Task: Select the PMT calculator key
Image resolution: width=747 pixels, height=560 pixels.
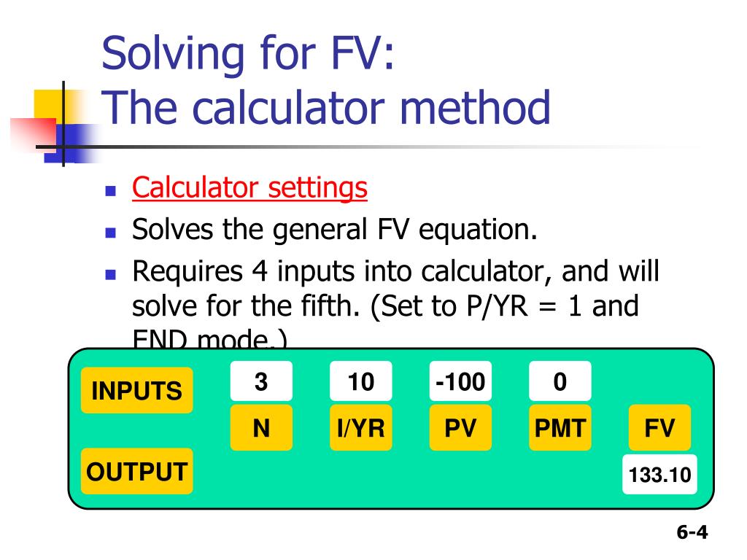Action: click(x=560, y=427)
